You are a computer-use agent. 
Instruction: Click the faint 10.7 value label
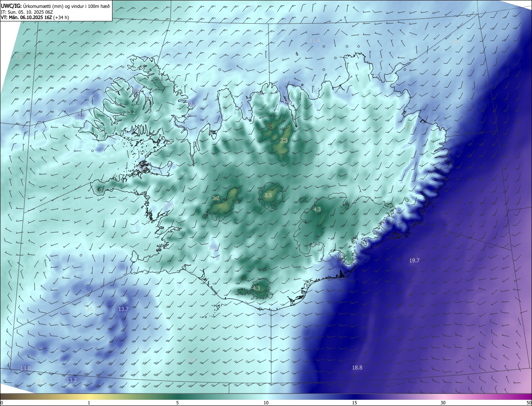[x=456, y=42]
